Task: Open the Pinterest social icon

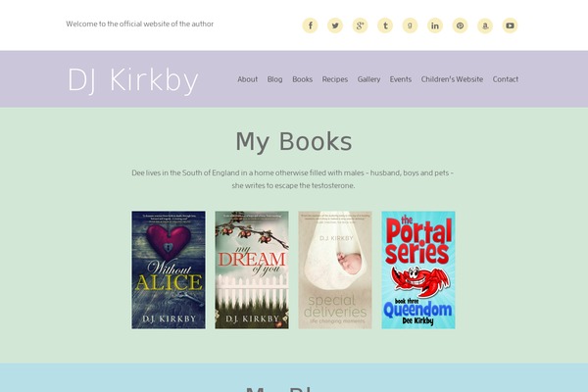Action: (461, 25)
